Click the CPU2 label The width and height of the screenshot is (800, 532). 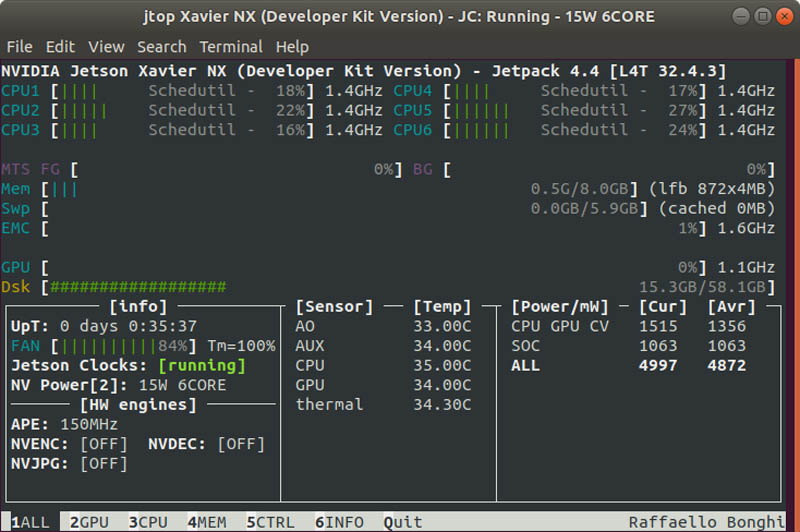pos(20,110)
